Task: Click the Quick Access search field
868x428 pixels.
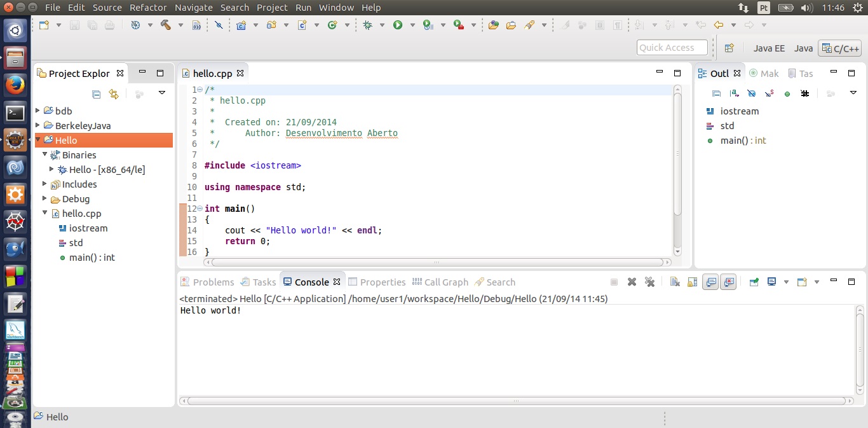Action: click(671, 48)
